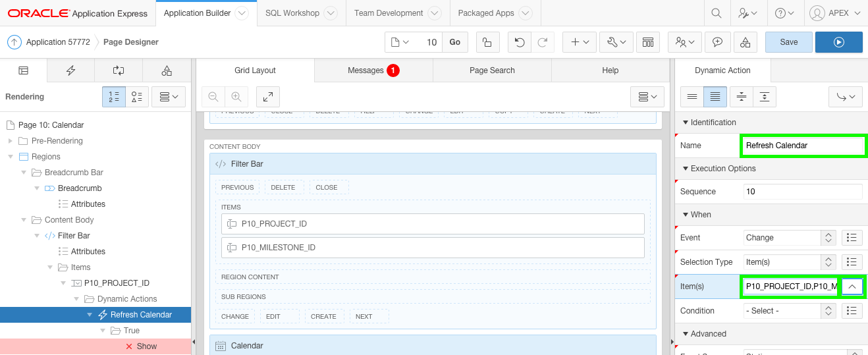Click the Application 57772 up arrow icon

[x=14, y=42]
